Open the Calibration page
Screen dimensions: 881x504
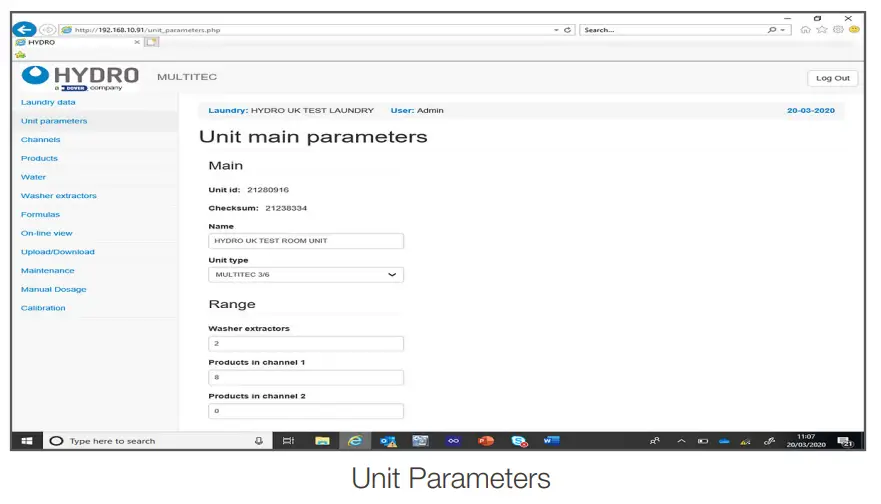tap(43, 308)
